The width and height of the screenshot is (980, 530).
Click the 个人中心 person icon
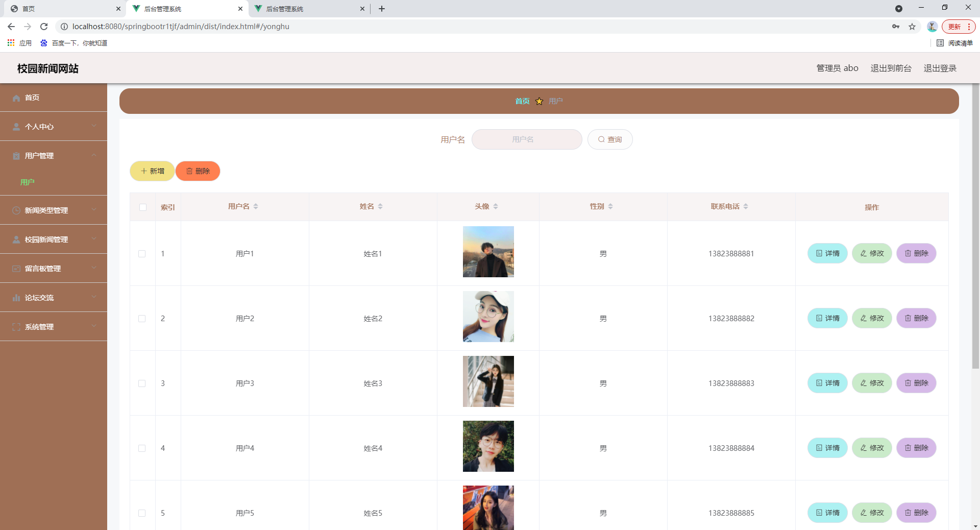16,127
